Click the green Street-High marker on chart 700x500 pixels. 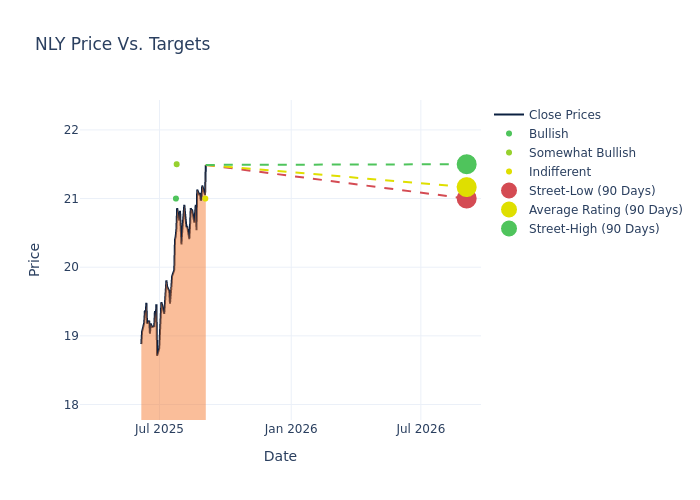pyautogui.click(x=466, y=164)
